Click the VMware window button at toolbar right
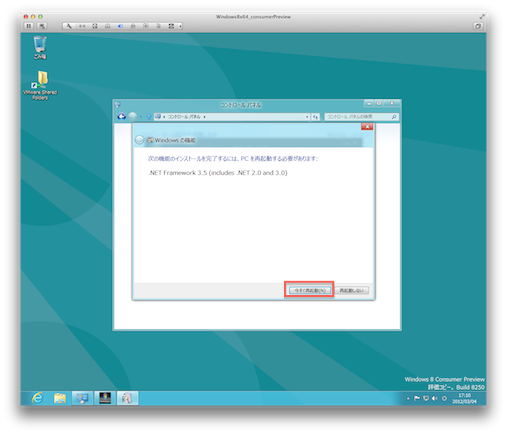 tap(478, 26)
